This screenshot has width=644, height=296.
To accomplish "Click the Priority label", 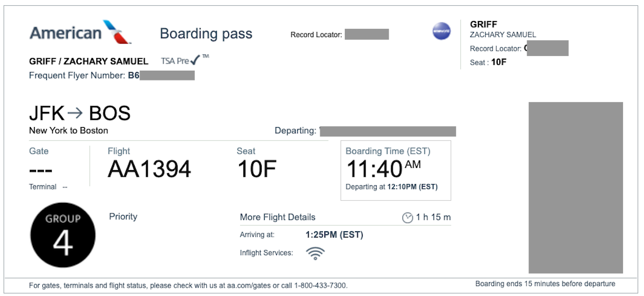I will pyautogui.click(x=123, y=217).
